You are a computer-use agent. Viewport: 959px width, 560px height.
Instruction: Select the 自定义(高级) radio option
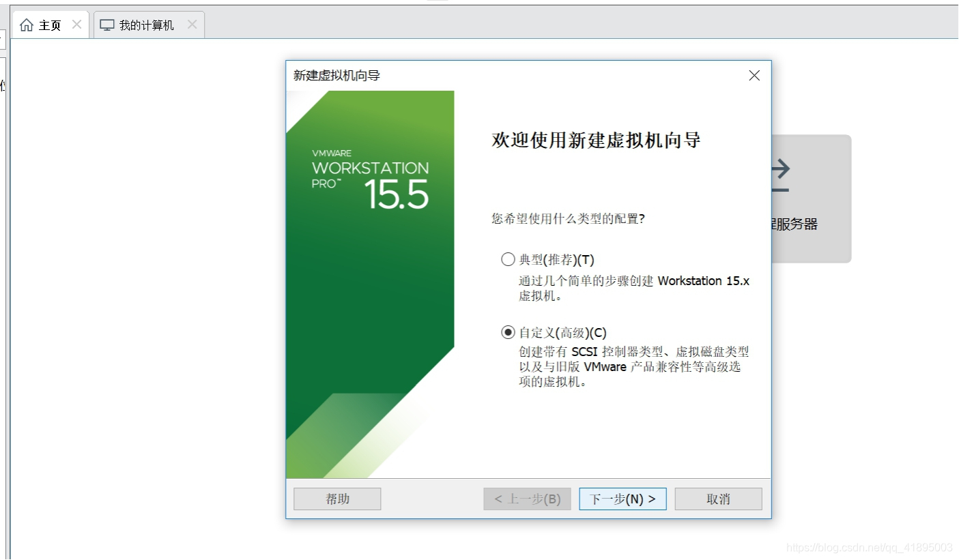pyautogui.click(x=508, y=332)
